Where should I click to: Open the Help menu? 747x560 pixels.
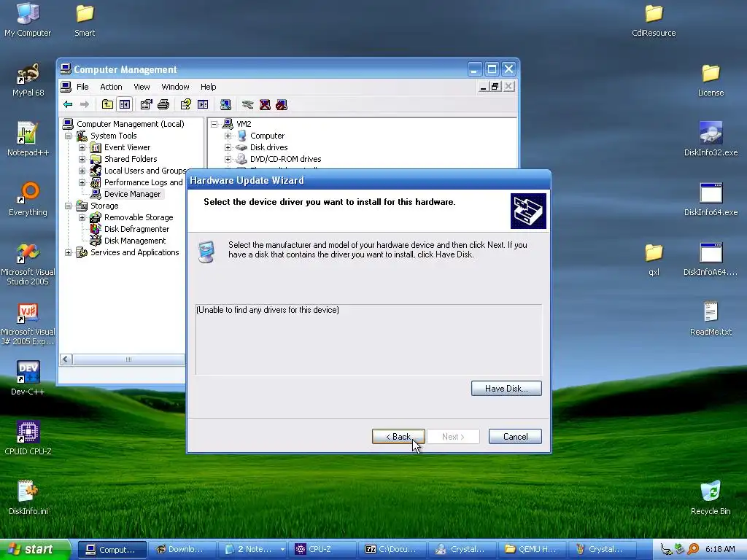coord(208,87)
